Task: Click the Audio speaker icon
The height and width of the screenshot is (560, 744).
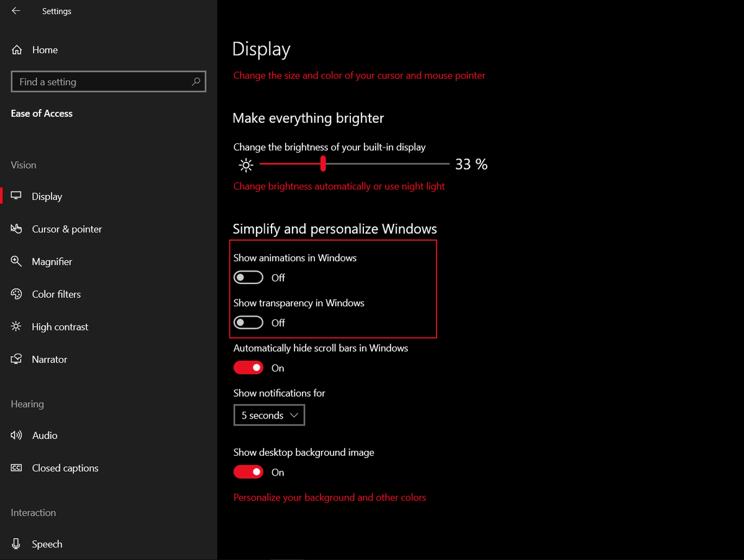Action: click(x=17, y=435)
